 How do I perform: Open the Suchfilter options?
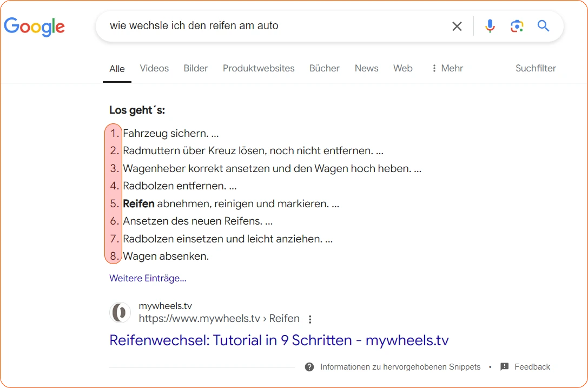(x=536, y=68)
